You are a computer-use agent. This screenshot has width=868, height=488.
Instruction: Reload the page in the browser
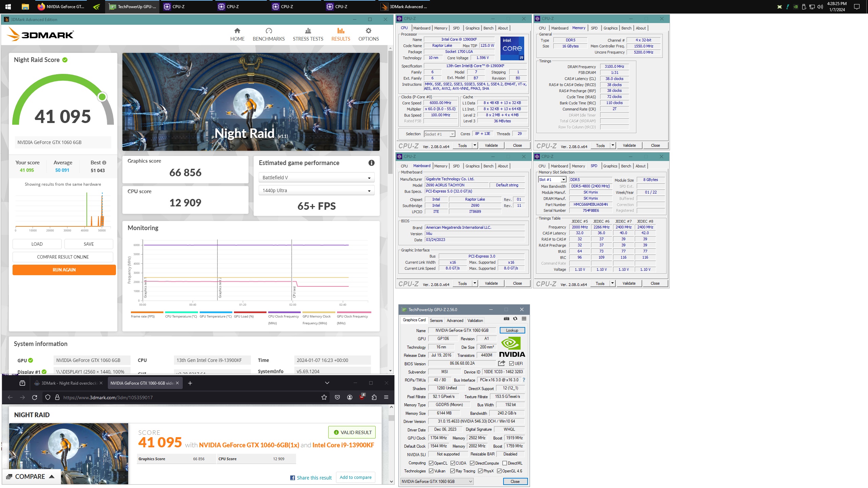tap(34, 397)
